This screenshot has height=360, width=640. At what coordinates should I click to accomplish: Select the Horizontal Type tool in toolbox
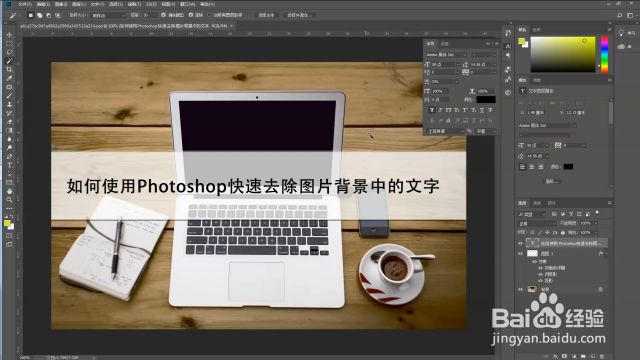tap(9, 165)
